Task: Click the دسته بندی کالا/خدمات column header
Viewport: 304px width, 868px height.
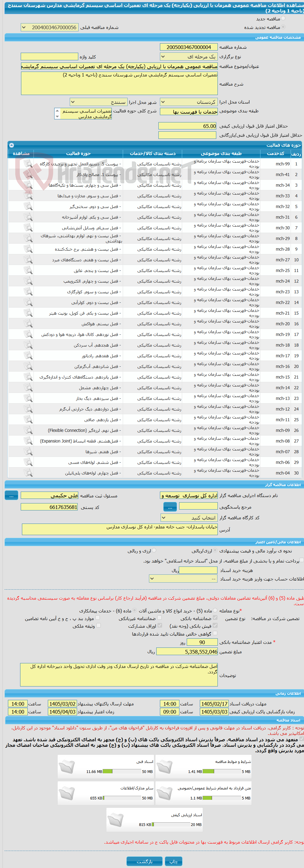Action: coord(153,154)
